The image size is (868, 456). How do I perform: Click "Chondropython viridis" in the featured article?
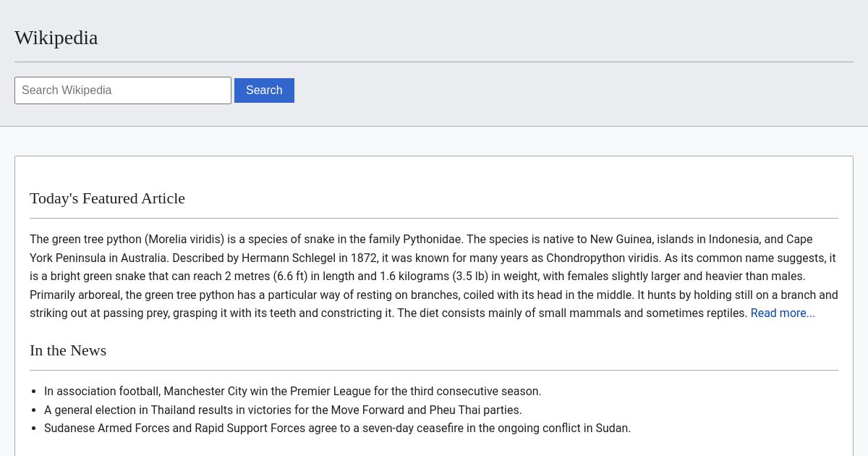pyautogui.click(x=603, y=258)
